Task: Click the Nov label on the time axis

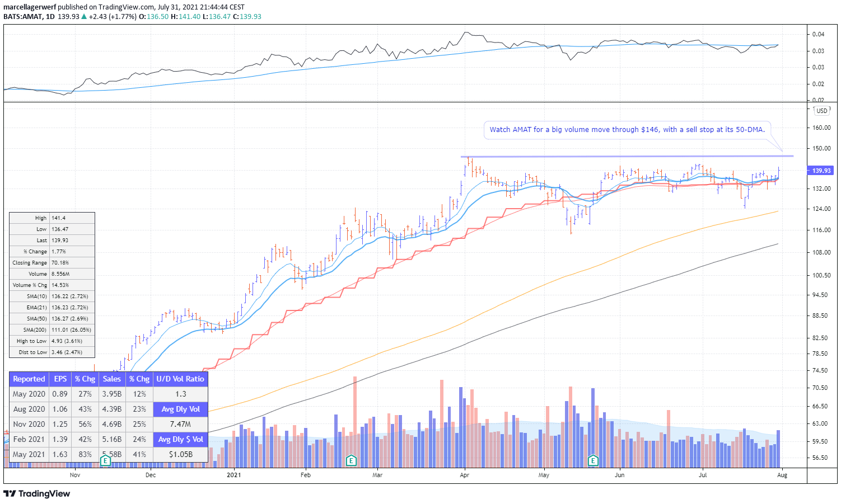Action: pyautogui.click(x=75, y=475)
